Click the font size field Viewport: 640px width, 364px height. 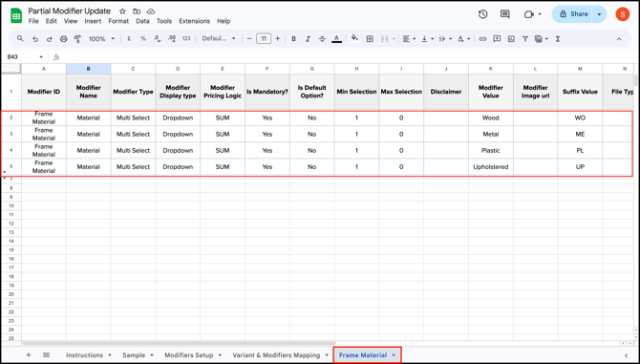(264, 39)
